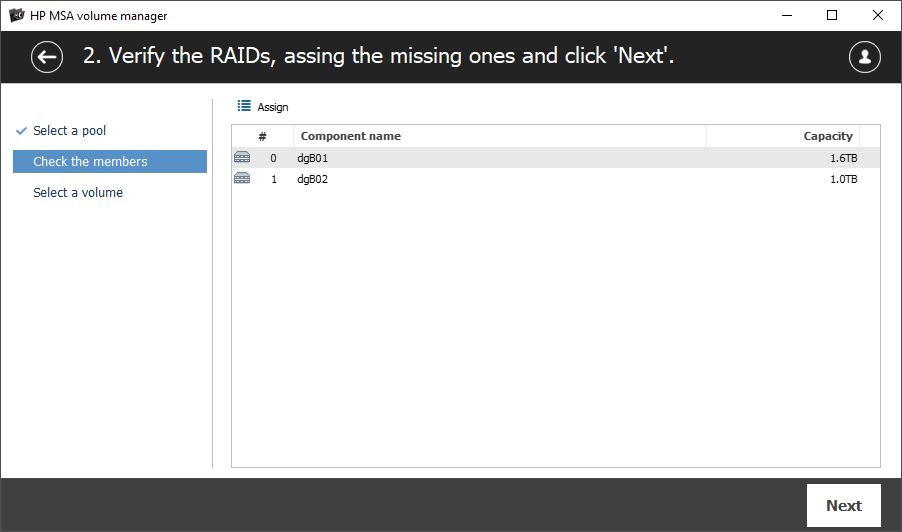Select the dgB01 component row

[556, 158]
